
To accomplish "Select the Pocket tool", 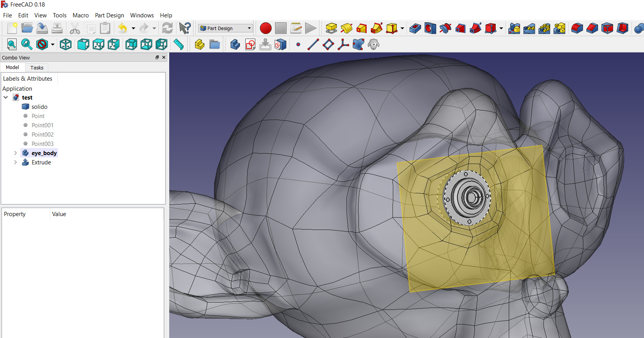I will (x=415, y=28).
